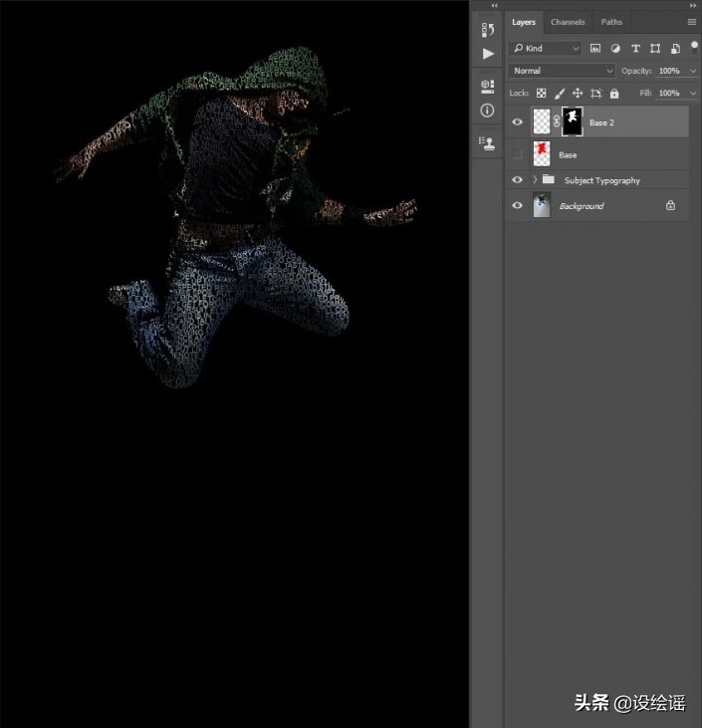Hide the Background layer
702x728 pixels.
[x=517, y=206]
